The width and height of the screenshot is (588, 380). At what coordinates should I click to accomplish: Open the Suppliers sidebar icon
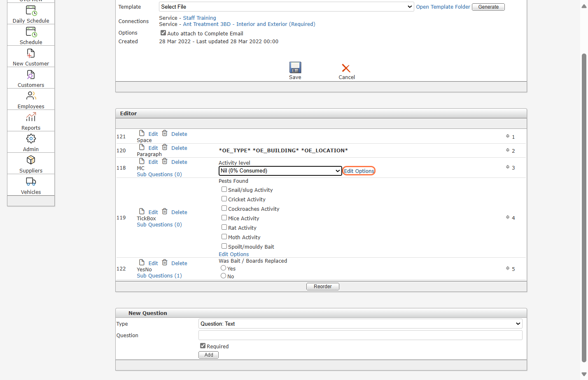coord(31,161)
